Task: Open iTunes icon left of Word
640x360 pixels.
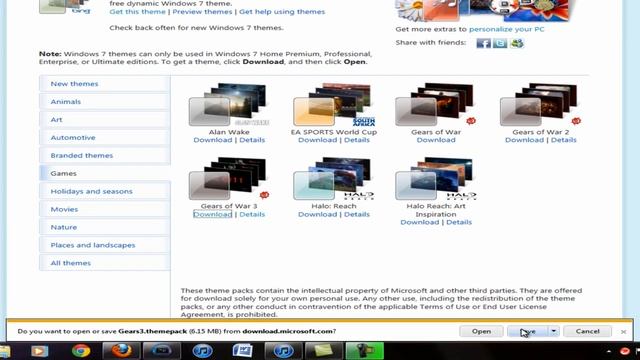Action: [202, 351]
